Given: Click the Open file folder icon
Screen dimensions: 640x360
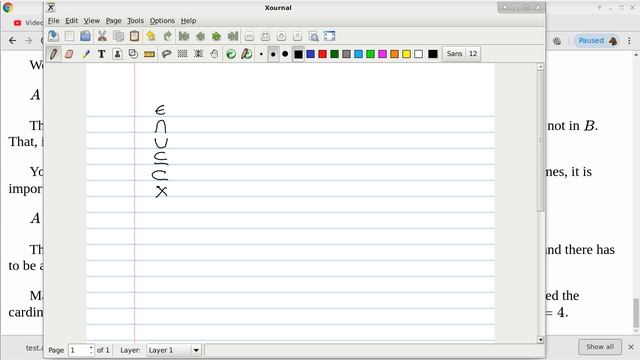Looking at the screenshot, I should [x=85, y=36].
